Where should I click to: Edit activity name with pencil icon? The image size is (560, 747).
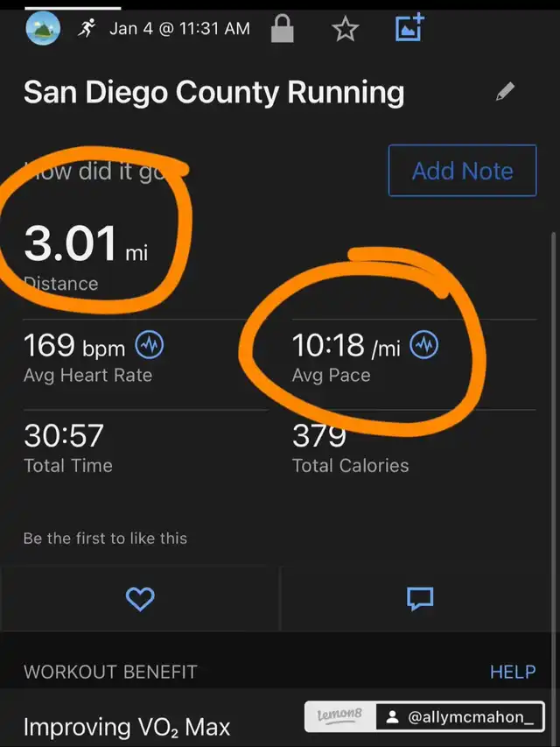point(505,91)
